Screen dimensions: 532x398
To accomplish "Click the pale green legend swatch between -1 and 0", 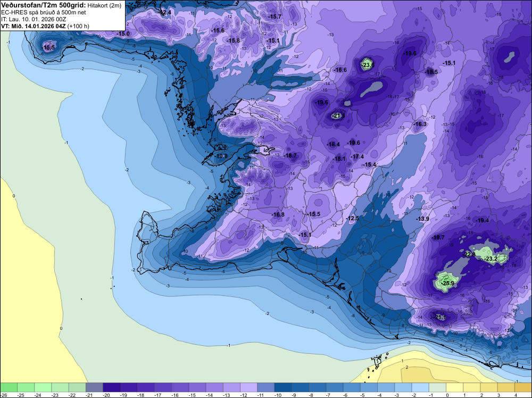I will pos(437,387).
